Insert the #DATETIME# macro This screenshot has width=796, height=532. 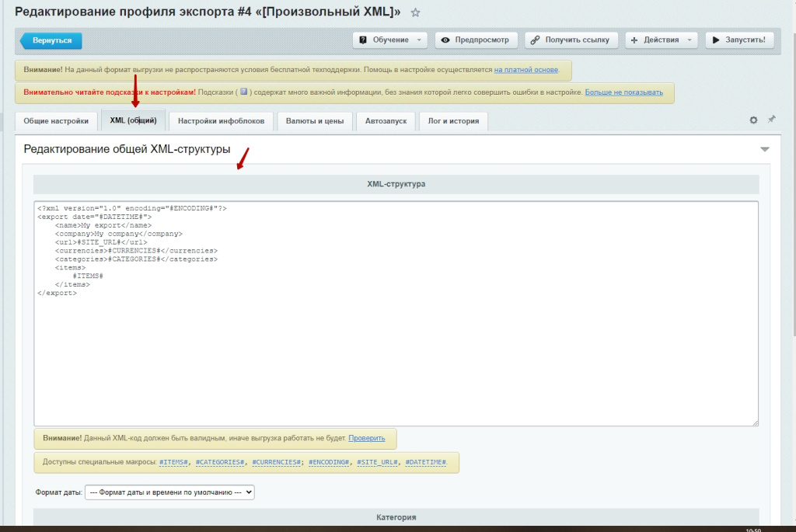[426, 462]
